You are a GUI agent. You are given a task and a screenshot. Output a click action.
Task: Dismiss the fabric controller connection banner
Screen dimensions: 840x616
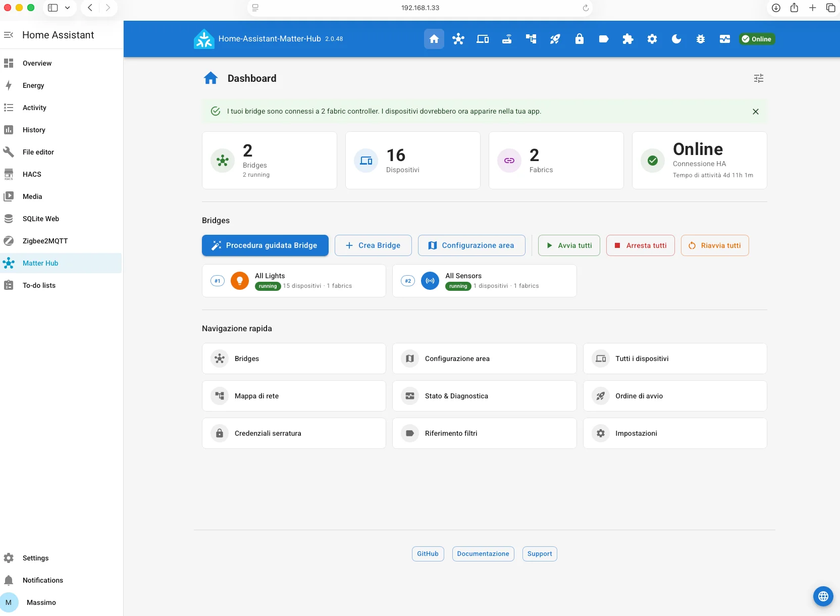[756, 112]
